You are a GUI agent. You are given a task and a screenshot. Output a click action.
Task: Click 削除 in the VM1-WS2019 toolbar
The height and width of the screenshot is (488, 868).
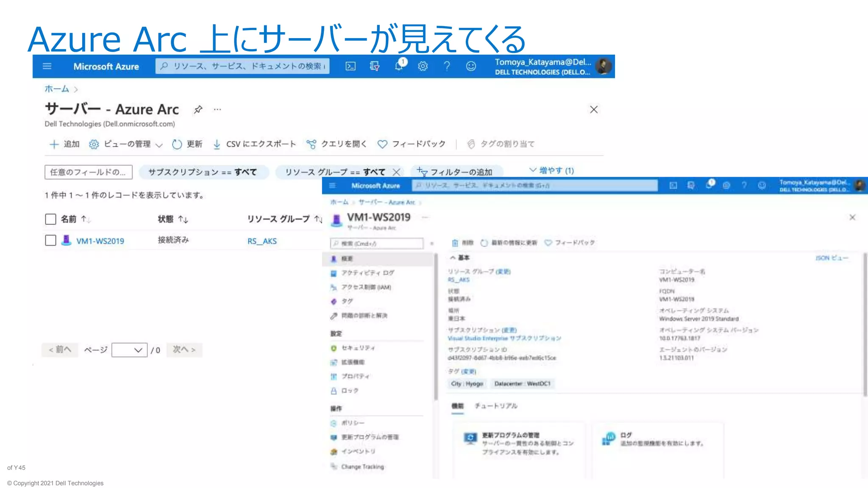point(462,243)
